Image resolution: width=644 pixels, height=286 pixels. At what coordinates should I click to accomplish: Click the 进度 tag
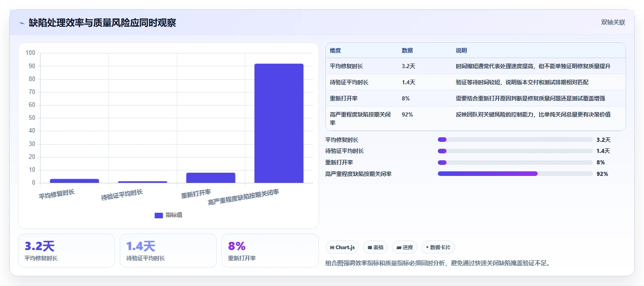click(x=405, y=247)
